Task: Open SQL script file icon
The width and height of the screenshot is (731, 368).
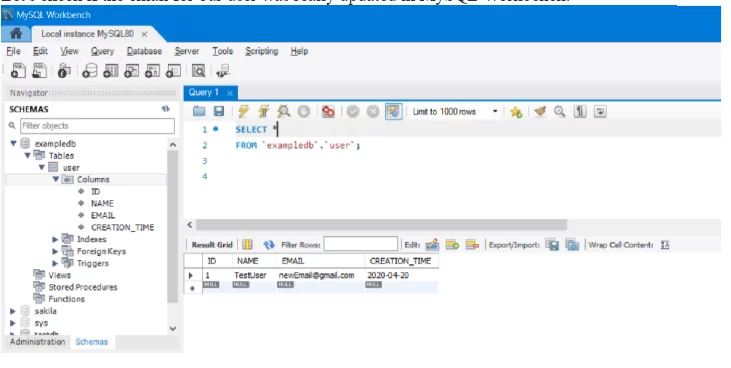Action: pos(39,70)
